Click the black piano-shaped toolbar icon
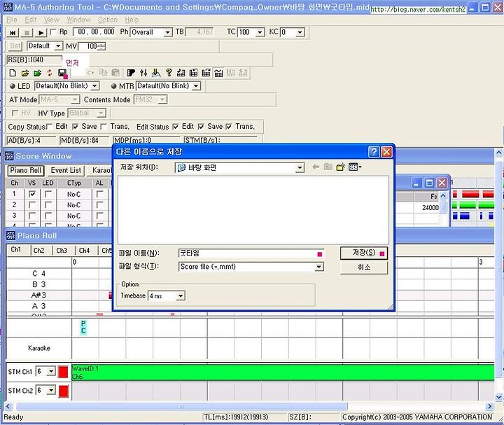 [131, 73]
